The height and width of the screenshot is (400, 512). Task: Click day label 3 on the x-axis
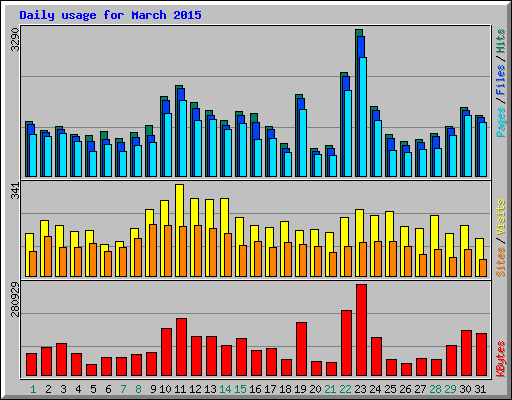point(63,389)
